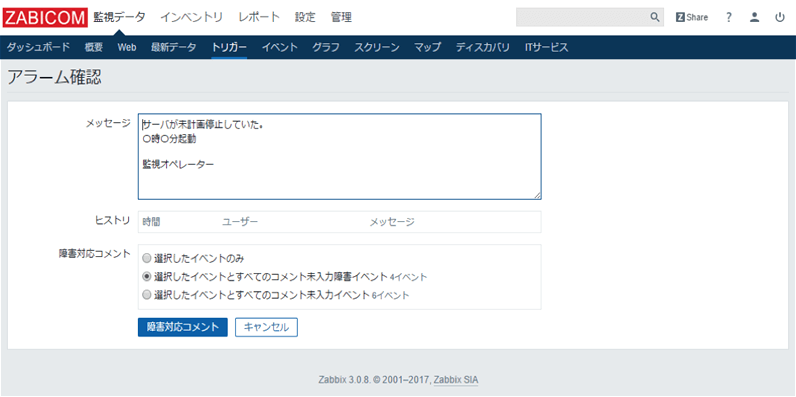The width and height of the screenshot is (796, 397).
Task: Click the search magnifier icon
Action: point(655,17)
